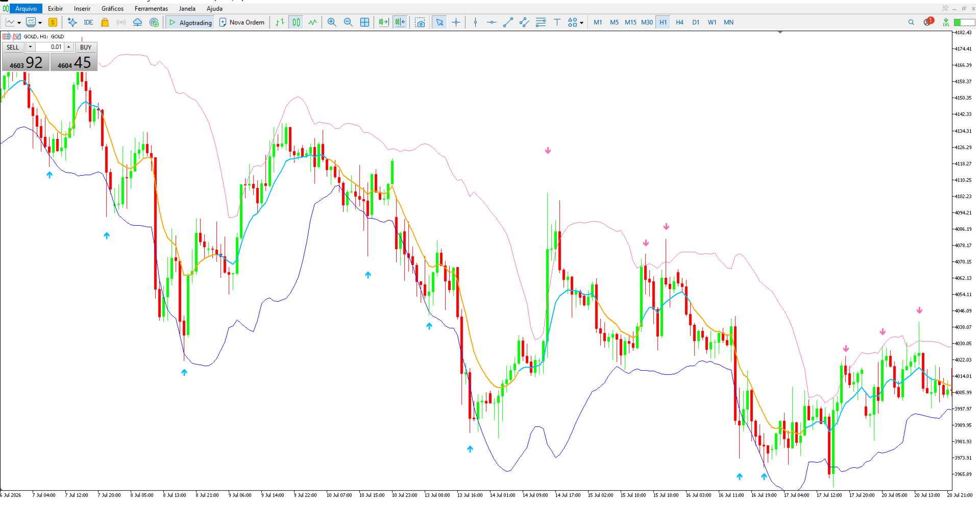Select the Fibonacci retracement tool
The image size is (980, 527).
(541, 22)
